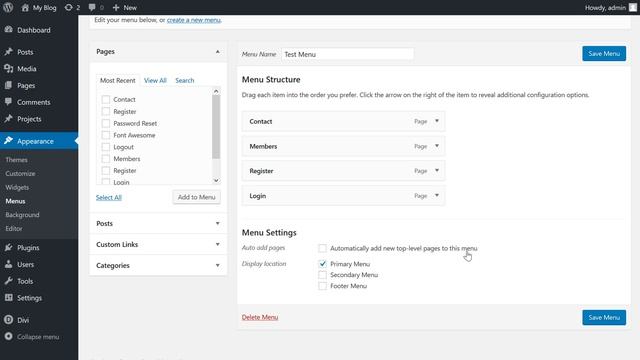This screenshot has height=360, width=640.
Task: Enable automatically add new top-level pages
Action: click(x=322, y=248)
